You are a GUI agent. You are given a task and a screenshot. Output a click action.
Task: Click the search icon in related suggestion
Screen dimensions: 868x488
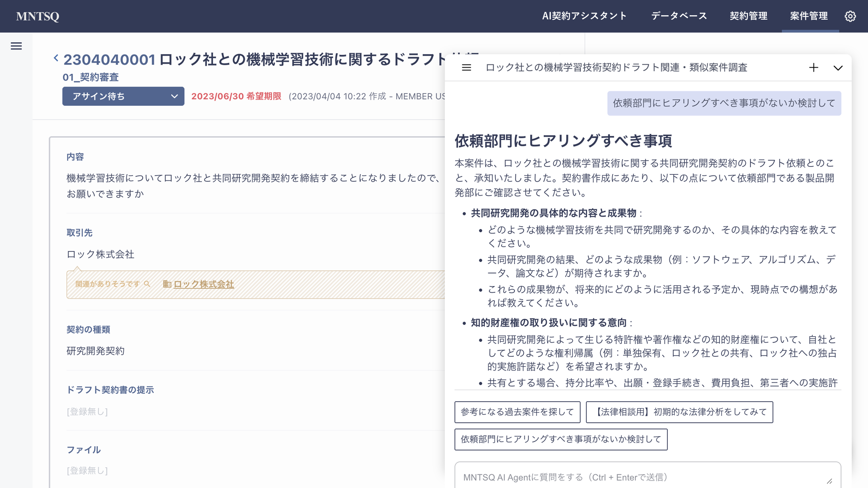pos(147,284)
